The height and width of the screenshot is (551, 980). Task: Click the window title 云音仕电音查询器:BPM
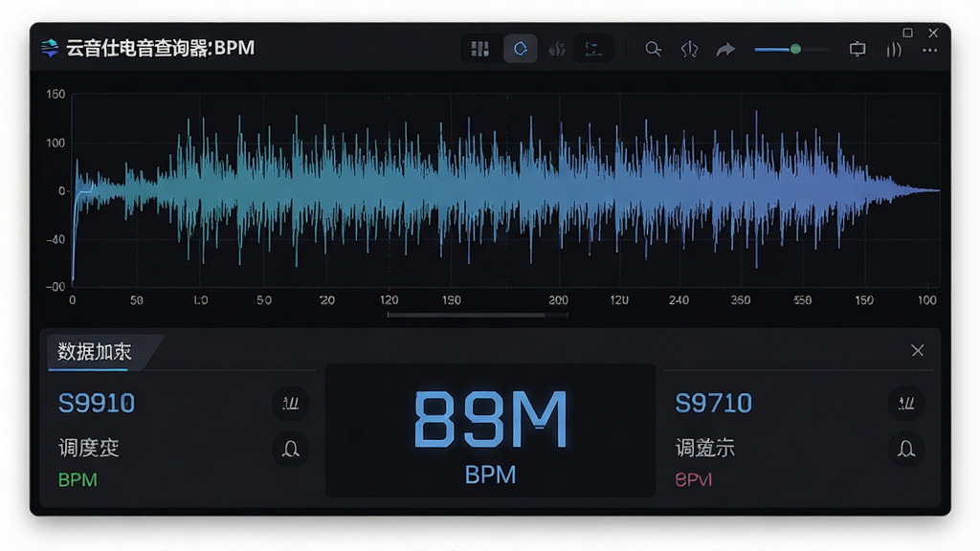click(161, 48)
